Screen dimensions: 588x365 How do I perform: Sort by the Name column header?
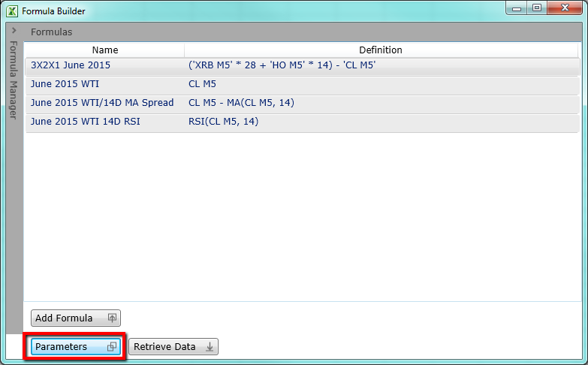click(105, 50)
